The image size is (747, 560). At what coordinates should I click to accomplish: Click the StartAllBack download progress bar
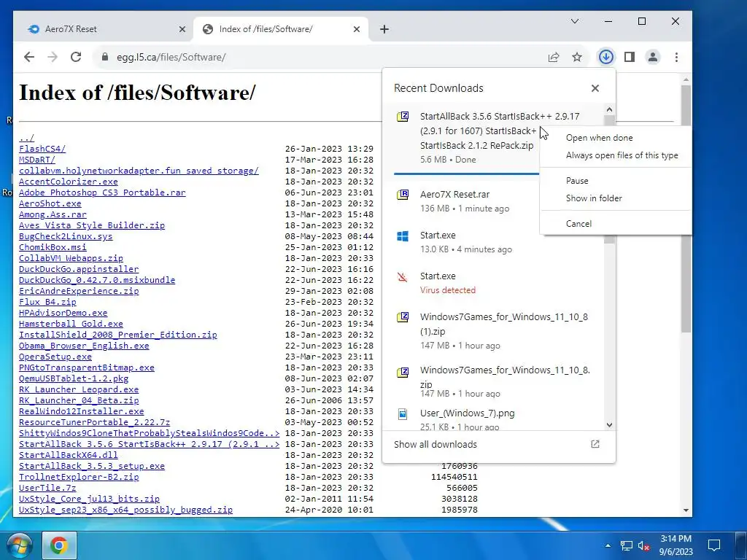466,174
